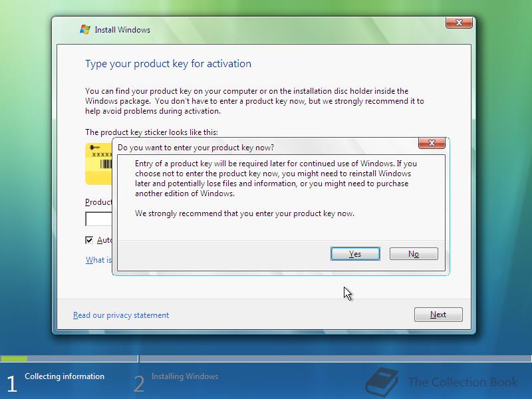Click the step 2 number icon
This screenshot has height=399, width=532.
pos(139,384)
